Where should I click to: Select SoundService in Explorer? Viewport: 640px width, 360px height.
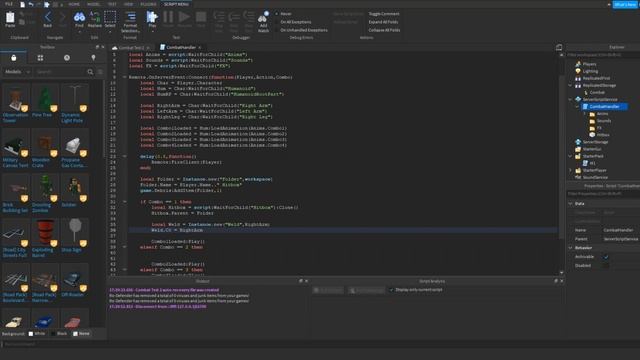[x=595, y=177]
